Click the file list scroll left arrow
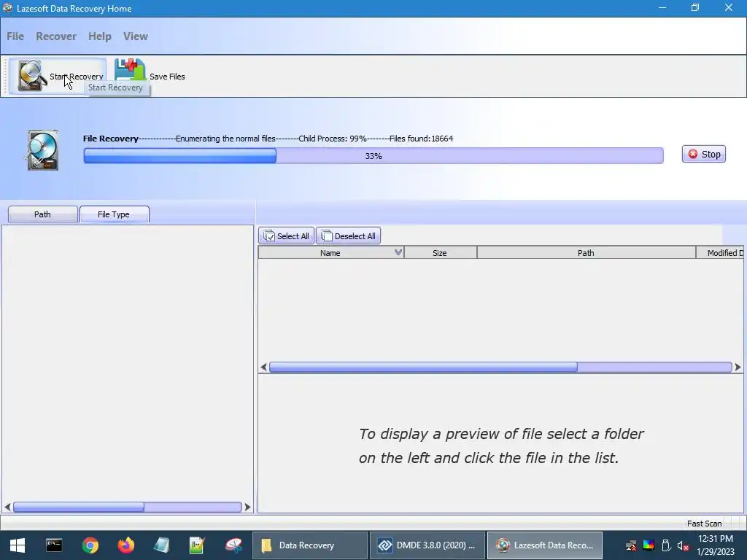This screenshot has width=747, height=560. click(x=263, y=367)
